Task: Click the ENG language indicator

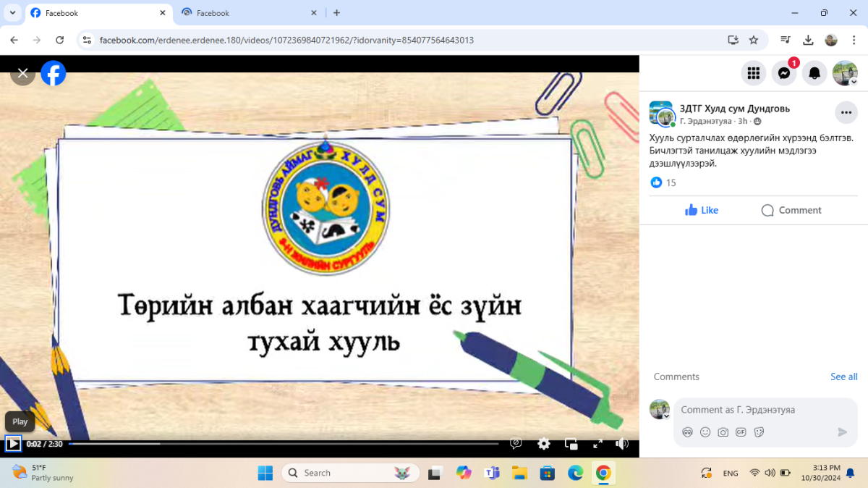Action: click(731, 473)
